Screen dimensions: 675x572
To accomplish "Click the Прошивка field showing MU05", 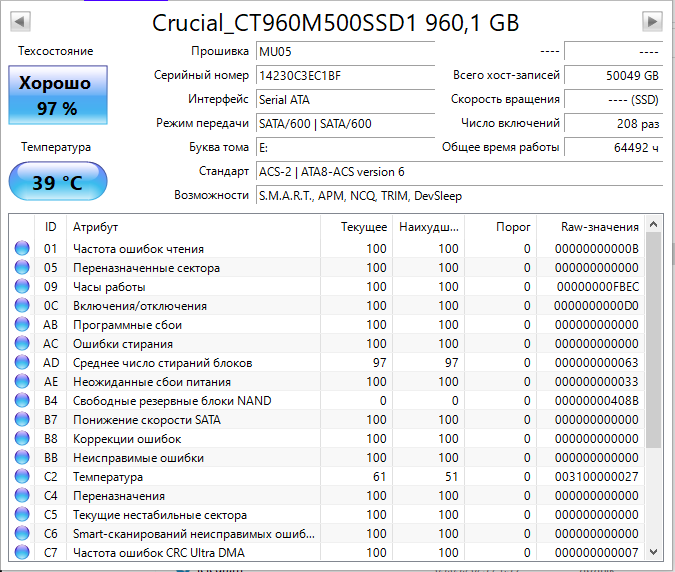I will (345, 52).
